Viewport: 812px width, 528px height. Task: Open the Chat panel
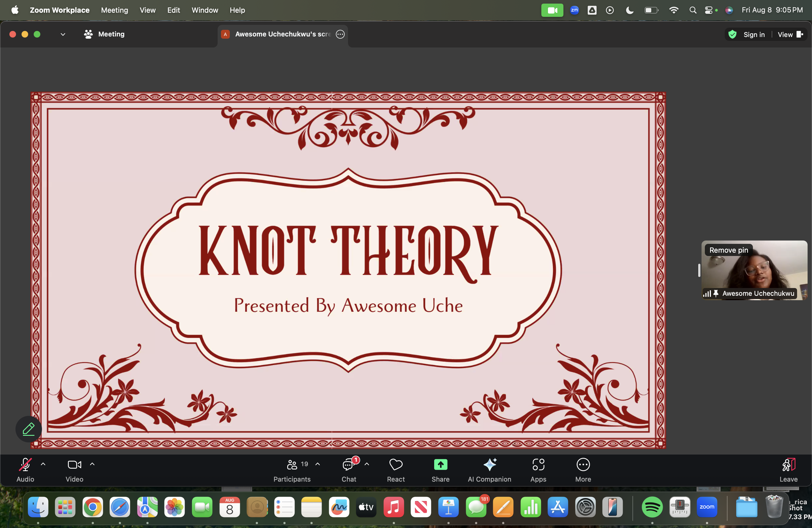(349, 464)
